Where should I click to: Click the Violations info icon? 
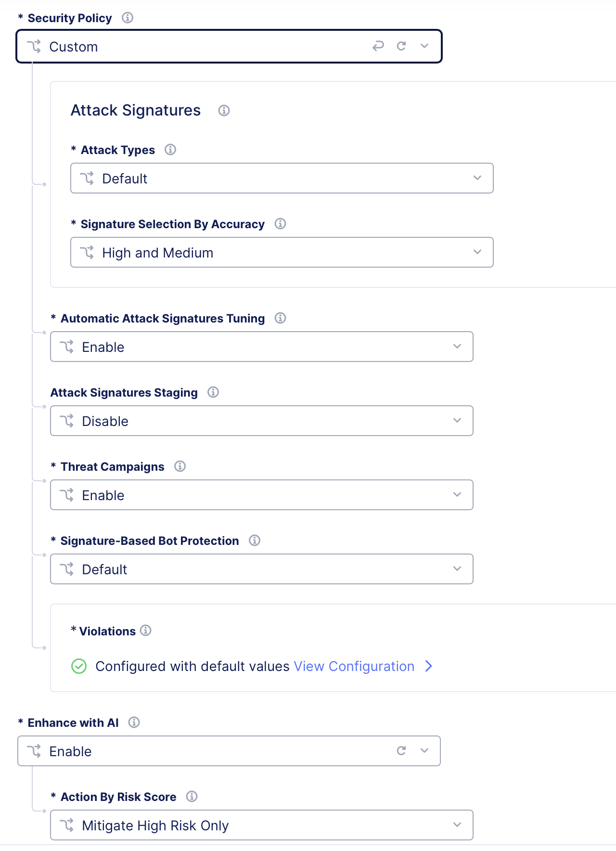coord(146,631)
